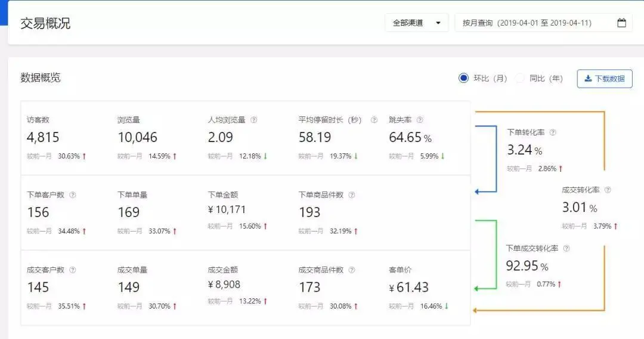Viewport: 644px width, 339px height.
Task: Click the 30.70% change under 成交单量
Action: coord(159,306)
